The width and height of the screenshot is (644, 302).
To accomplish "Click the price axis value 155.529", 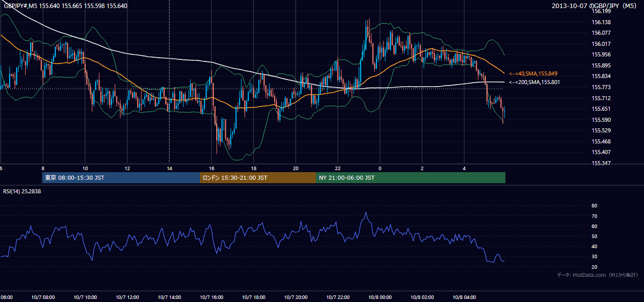I will (x=601, y=130).
